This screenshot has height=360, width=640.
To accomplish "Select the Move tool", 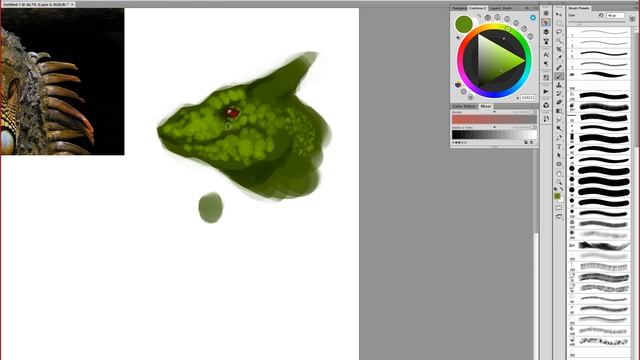I will pos(559,14).
